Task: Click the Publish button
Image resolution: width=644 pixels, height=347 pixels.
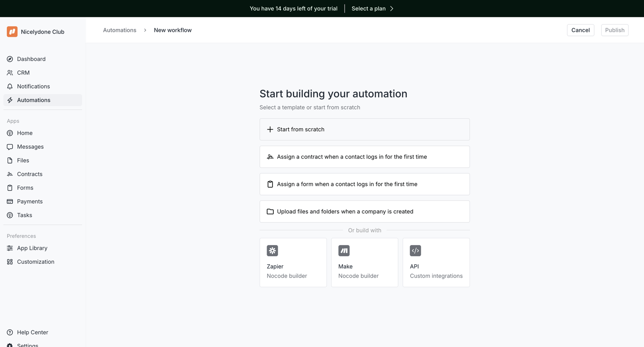Action: 615,30
